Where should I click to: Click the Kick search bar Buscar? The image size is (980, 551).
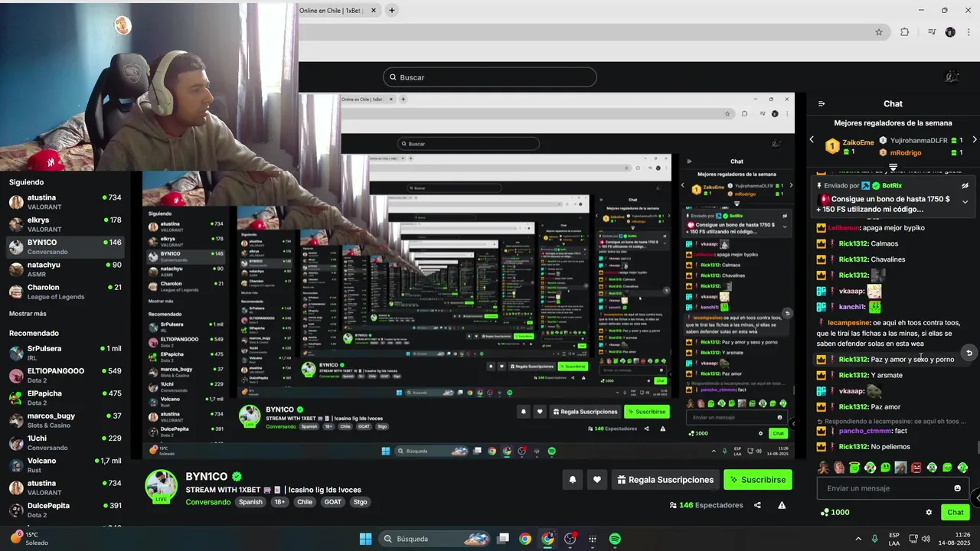click(490, 77)
